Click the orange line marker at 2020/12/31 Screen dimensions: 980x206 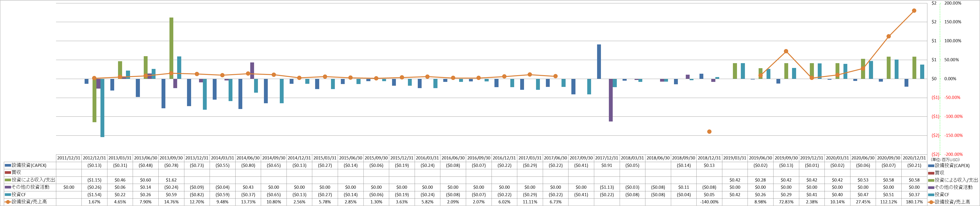[914, 11]
